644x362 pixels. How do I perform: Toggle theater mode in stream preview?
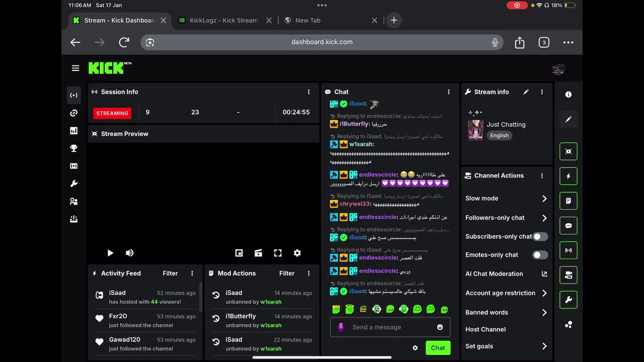pos(258,253)
